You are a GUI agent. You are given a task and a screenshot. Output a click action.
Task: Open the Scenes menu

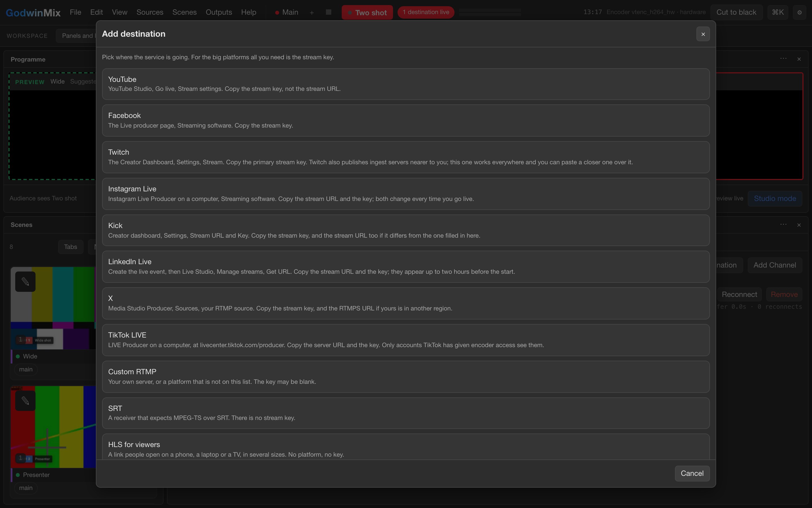click(184, 12)
